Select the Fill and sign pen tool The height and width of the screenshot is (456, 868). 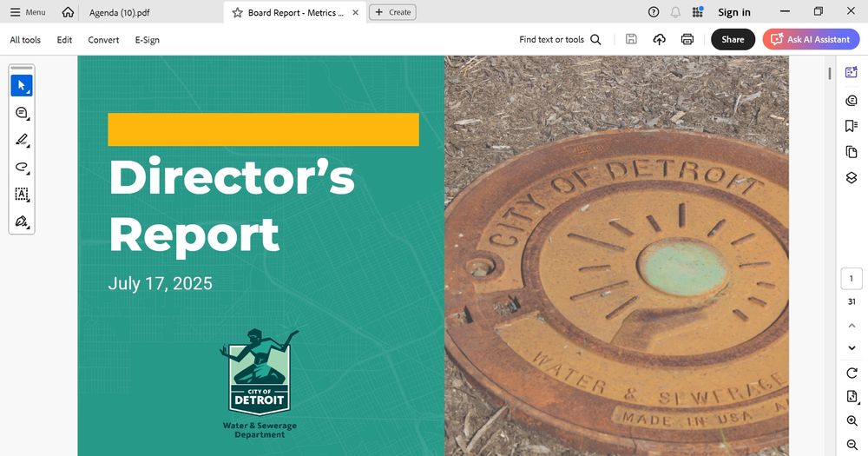pos(22,221)
